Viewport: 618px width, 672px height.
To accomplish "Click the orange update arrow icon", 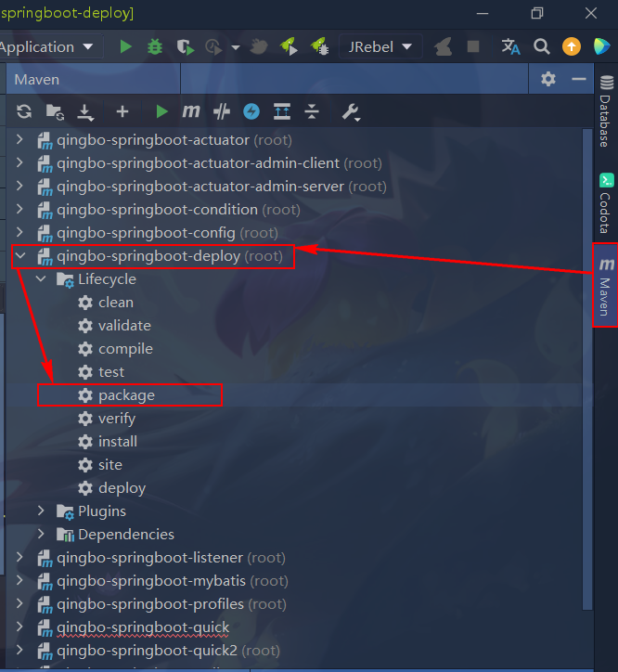I will (572, 46).
